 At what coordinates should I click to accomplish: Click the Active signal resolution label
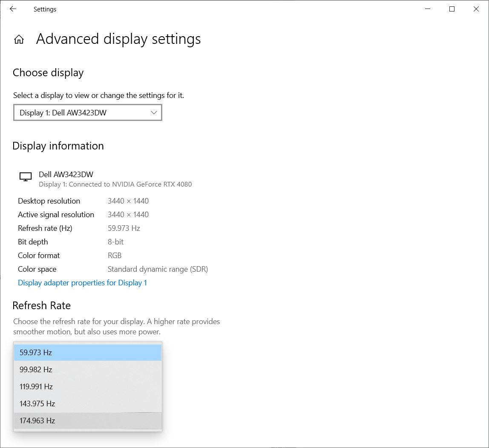(x=56, y=215)
